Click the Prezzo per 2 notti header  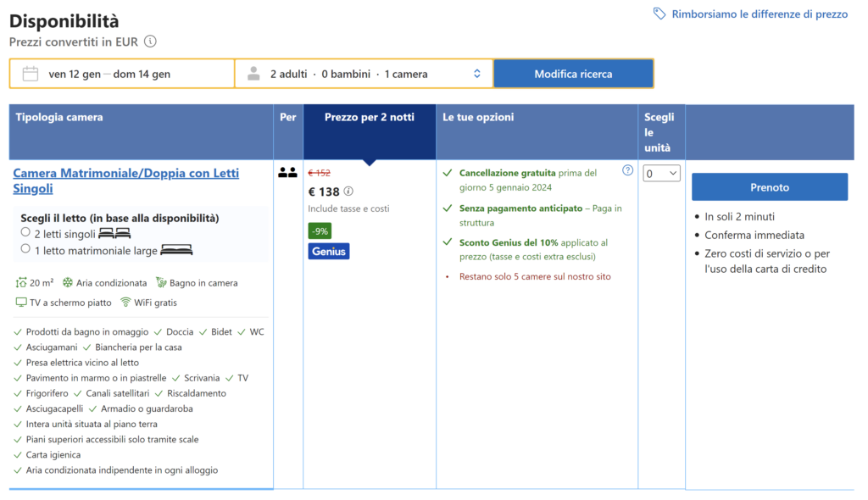(x=369, y=118)
